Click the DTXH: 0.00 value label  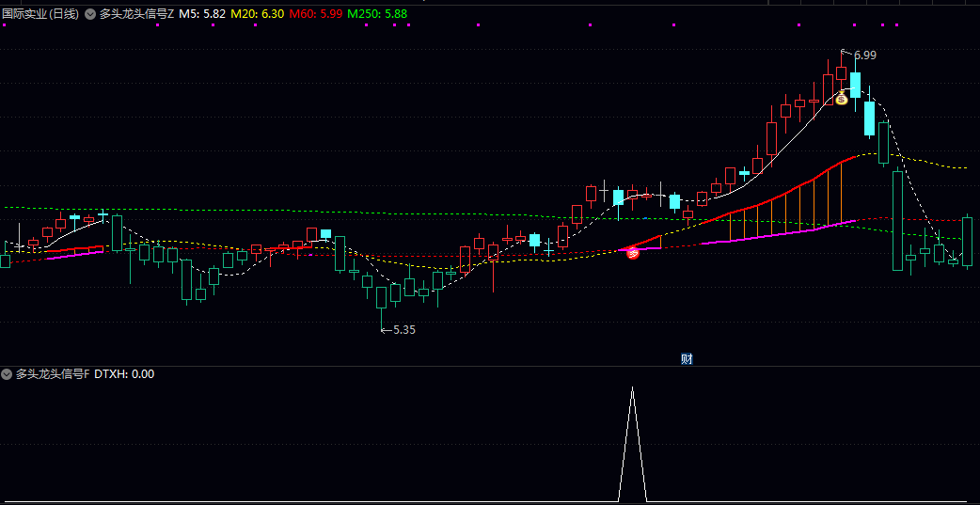pyautogui.click(x=124, y=374)
